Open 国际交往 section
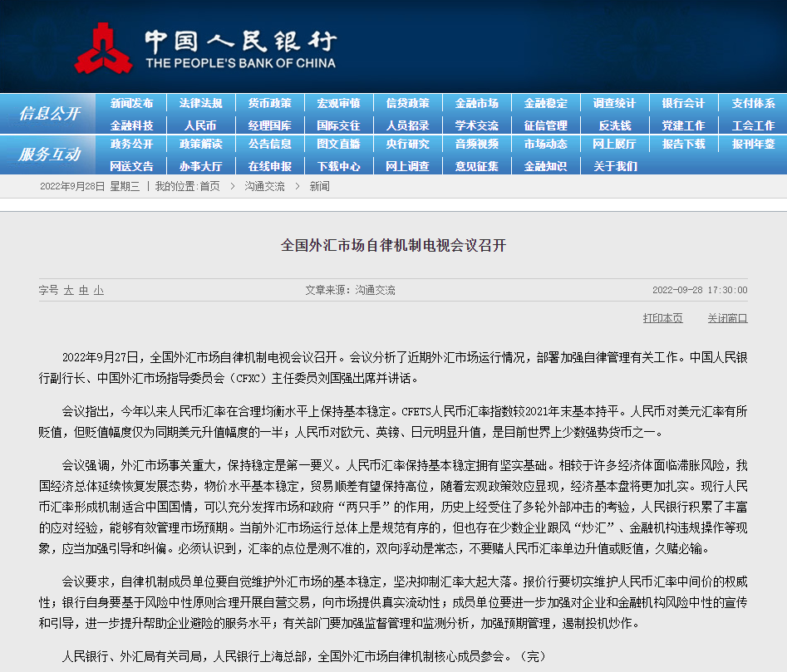Screen dimensions: 787x672 [x=339, y=125]
